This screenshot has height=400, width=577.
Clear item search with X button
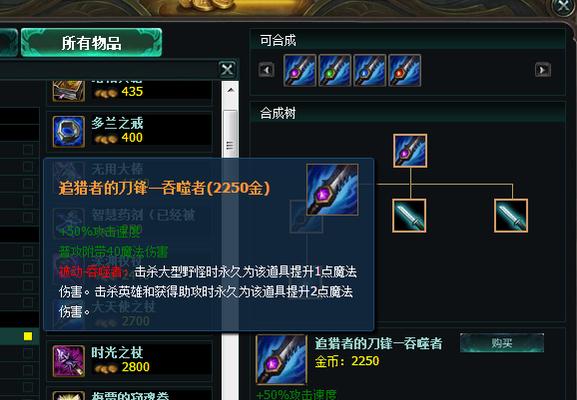pyautogui.click(x=227, y=69)
